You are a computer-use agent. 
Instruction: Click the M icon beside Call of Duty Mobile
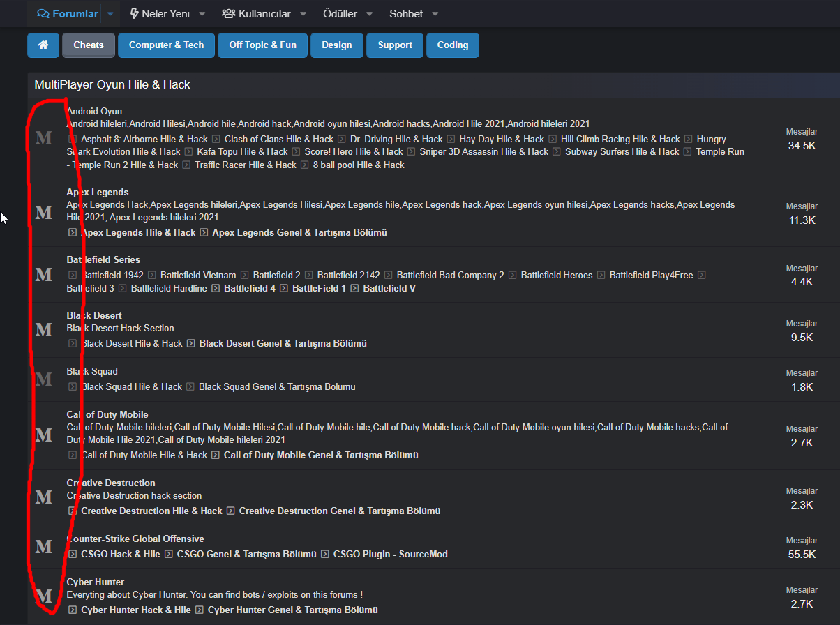click(x=44, y=435)
